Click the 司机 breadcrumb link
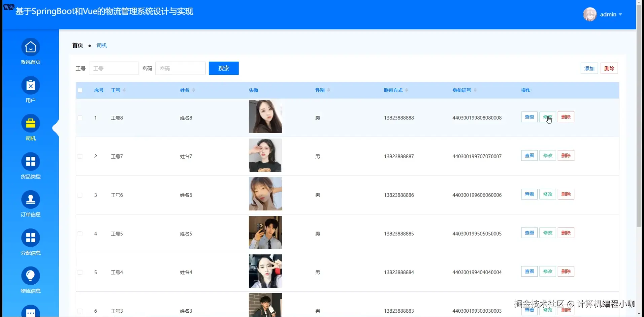644x317 pixels. tap(102, 45)
